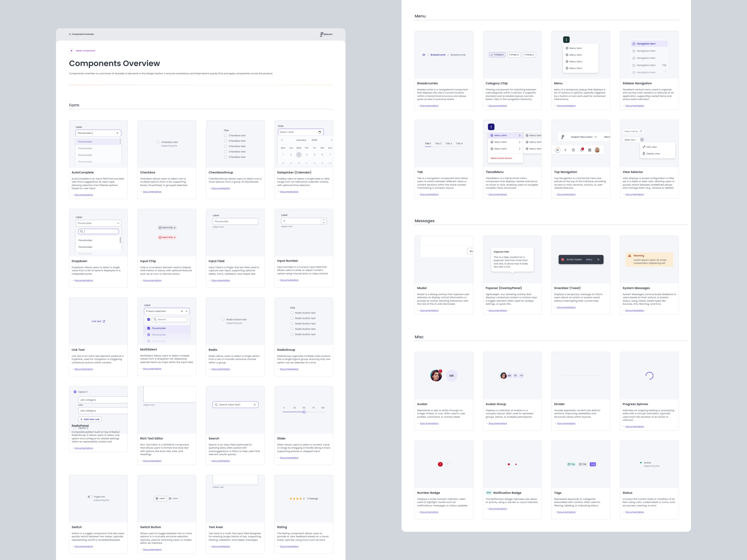The width and height of the screenshot is (747, 560).
Task: Click the woman's photo avatar in Avatar card
Action: point(436,376)
